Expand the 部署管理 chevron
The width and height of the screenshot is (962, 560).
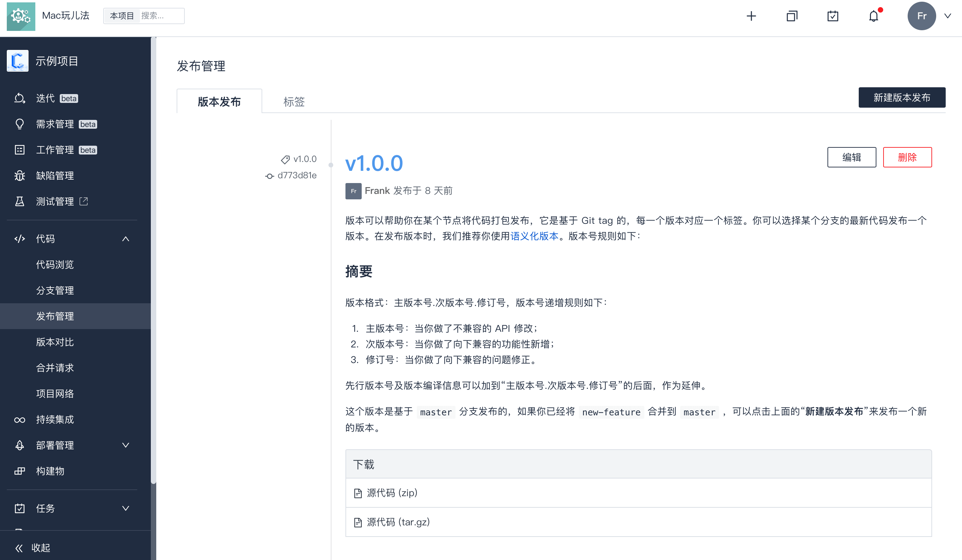click(126, 445)
